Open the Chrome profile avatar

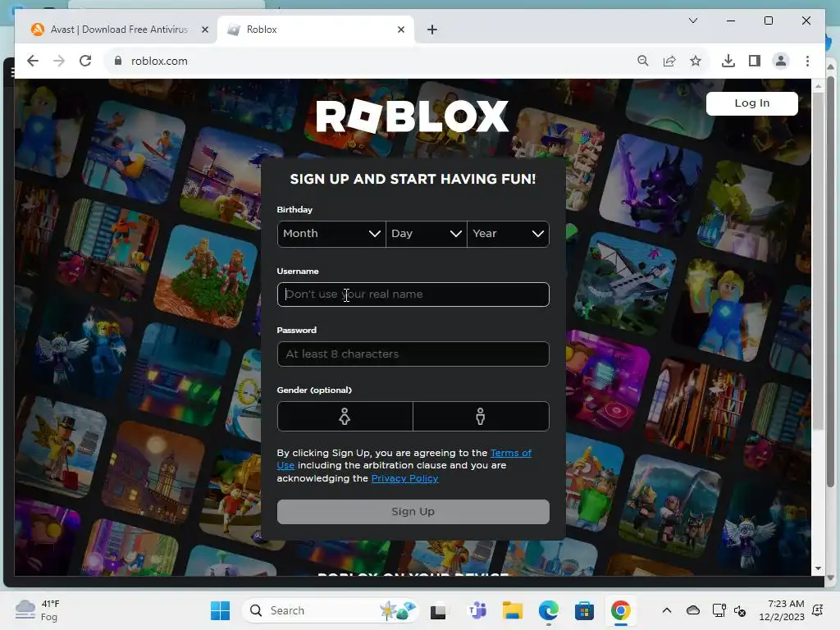click(781, 61)
